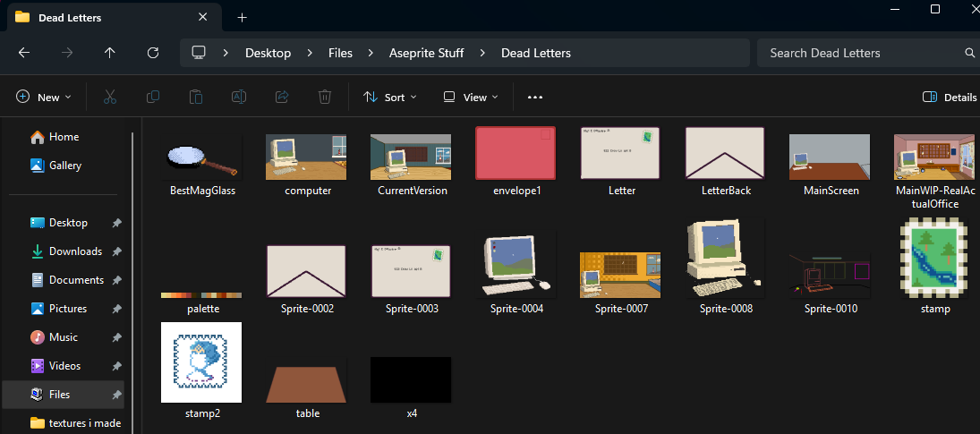Add a new tab
Screen dimensions: 980x434
(x=242, y=17)
